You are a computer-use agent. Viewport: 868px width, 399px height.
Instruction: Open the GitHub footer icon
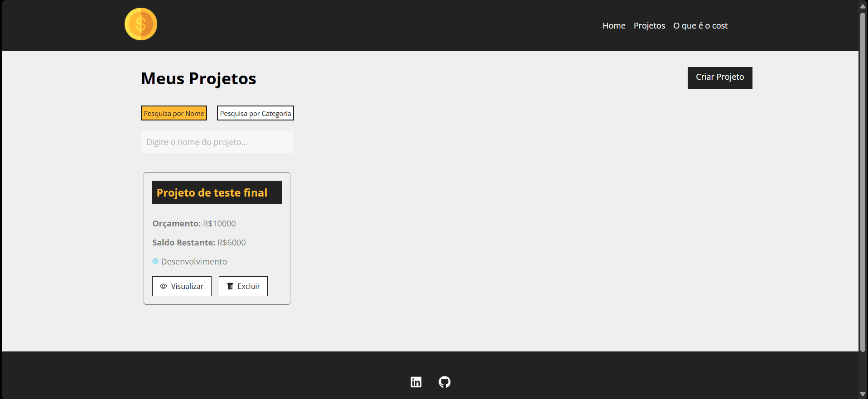[x=445, y=382]
